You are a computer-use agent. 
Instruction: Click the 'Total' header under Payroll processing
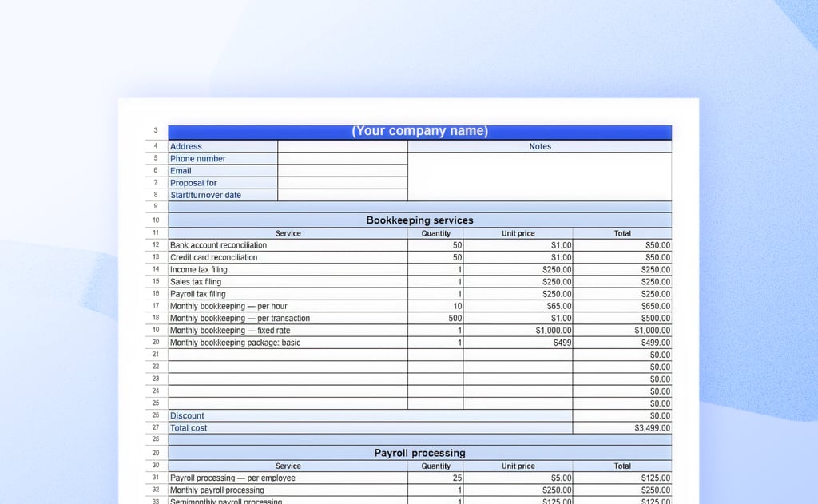tap(621, 466)
